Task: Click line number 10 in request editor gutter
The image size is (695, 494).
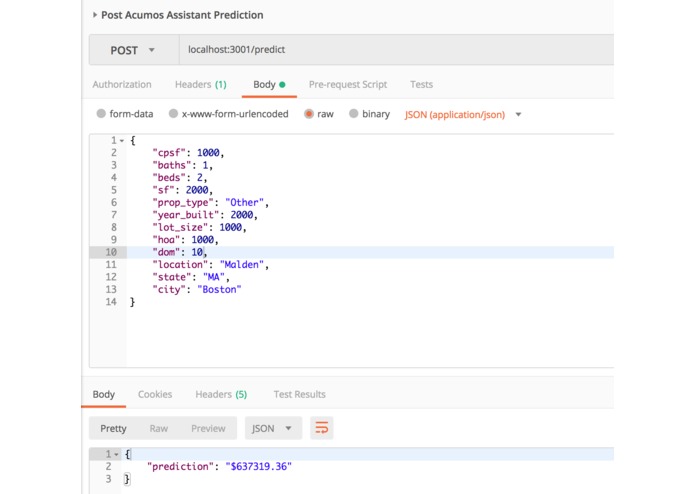Action: click(111, 252)
